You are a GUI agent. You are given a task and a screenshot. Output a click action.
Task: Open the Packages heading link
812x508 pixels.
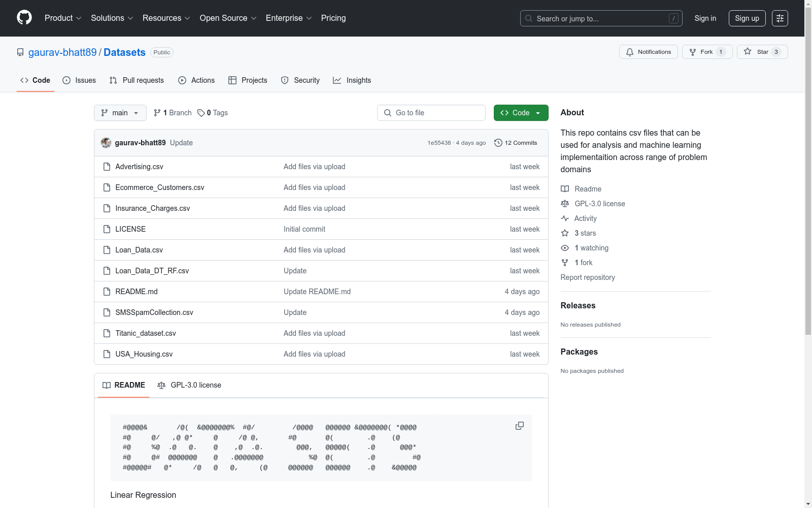pos(579,352)
